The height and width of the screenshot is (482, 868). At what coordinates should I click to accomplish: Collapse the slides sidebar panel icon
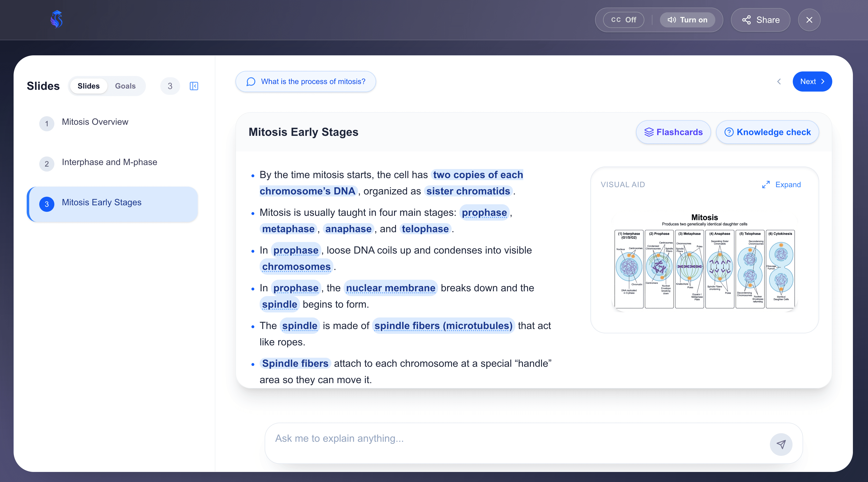pyautogui.click(x=194, y=86)
